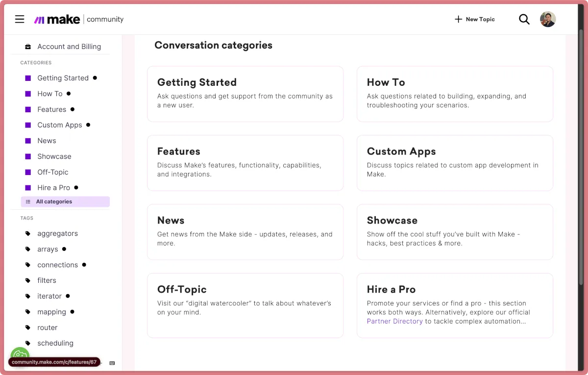Click tag icon next to mapping

[x=28, y=312]
